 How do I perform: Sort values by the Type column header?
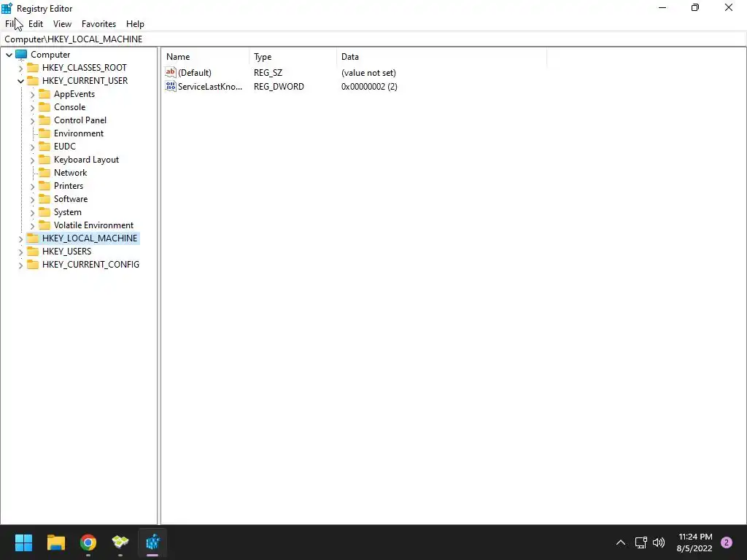tap(293, 57)
